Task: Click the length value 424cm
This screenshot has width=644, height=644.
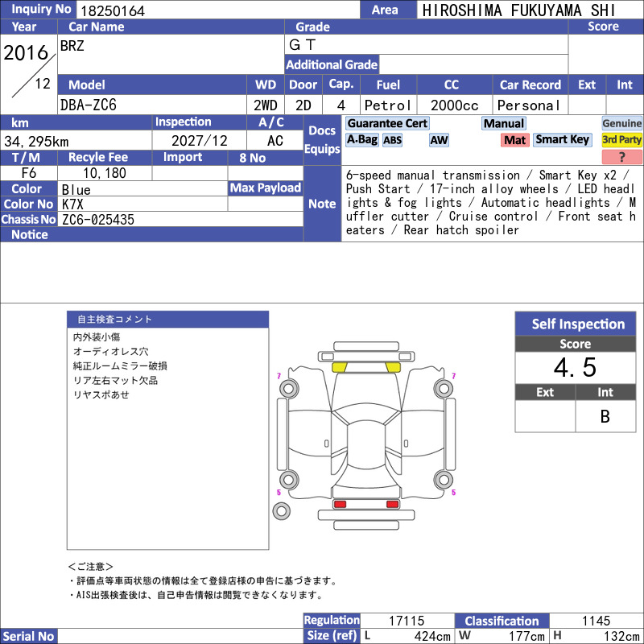Action: point(432,636)
